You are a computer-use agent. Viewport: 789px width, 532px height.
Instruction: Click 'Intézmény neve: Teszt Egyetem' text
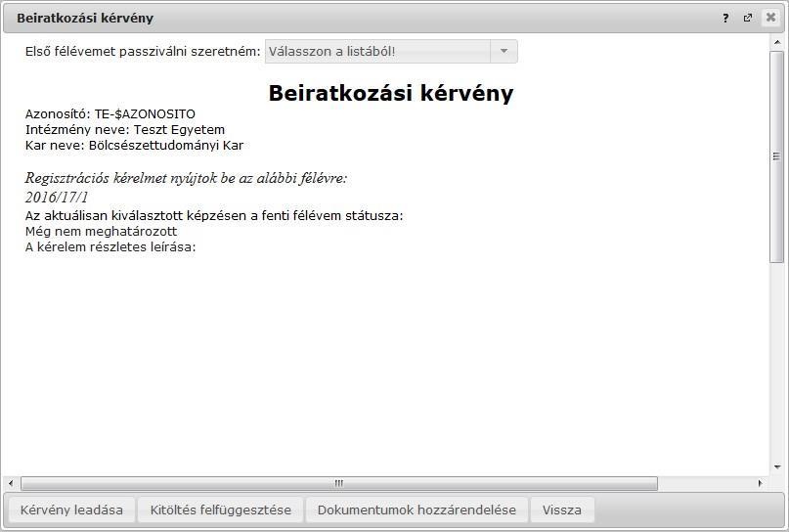tap(125, 130)
